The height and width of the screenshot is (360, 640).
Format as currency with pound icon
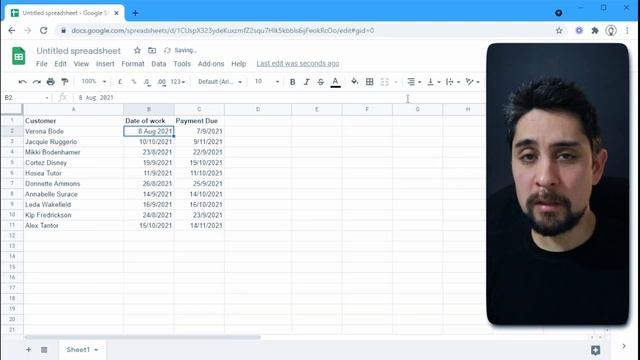click(x=120, y=82)
